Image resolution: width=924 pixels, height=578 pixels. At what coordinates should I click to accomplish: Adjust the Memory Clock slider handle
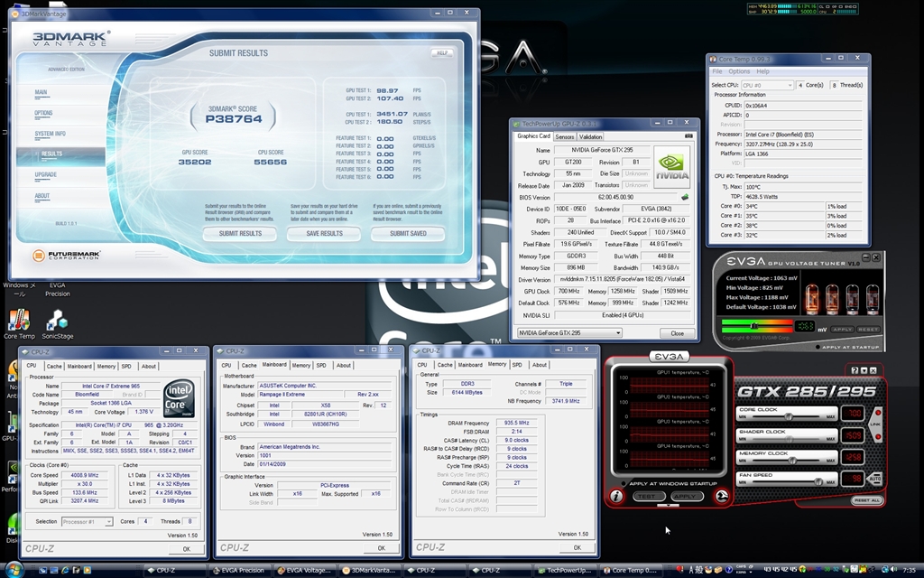(x=792, y=461)
